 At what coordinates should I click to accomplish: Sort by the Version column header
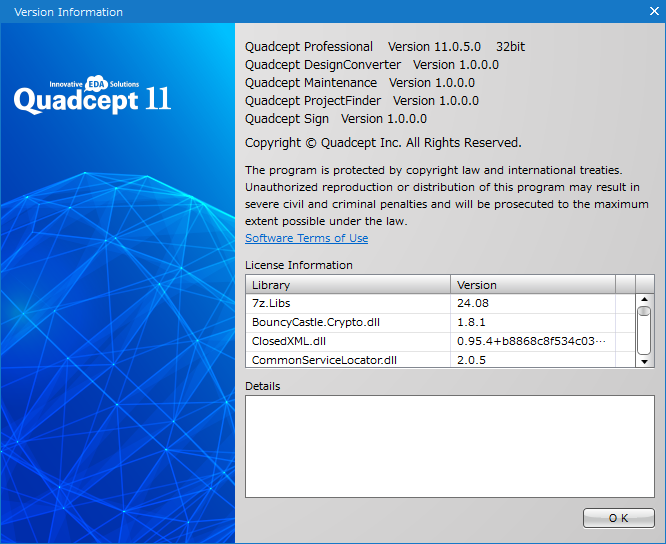coord(532,285)
